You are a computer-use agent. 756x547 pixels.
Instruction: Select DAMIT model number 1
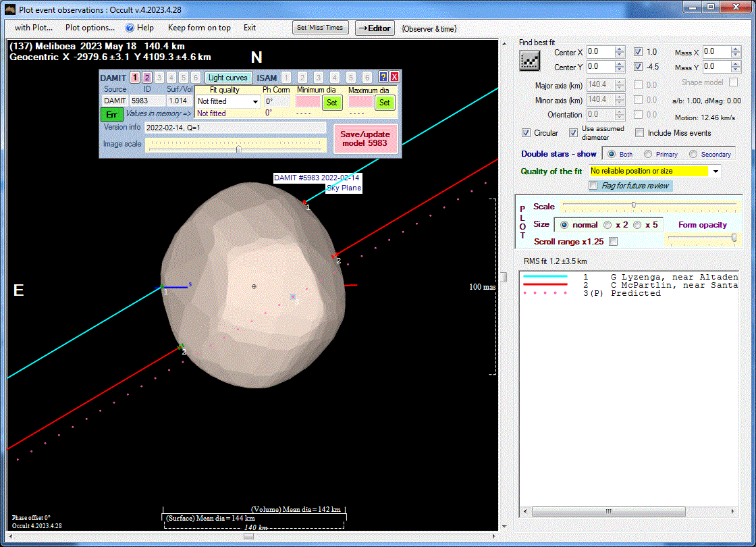135,78
